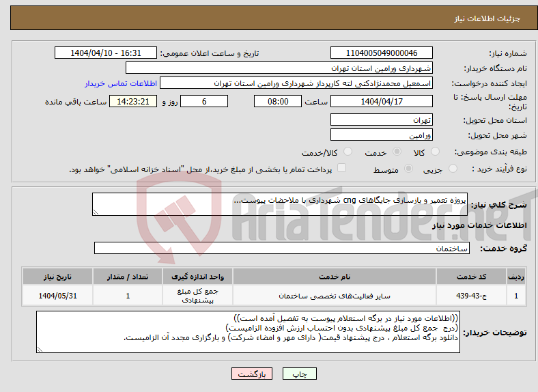Click the واحد اندازه گیری column header
Screen dimensions: 538x392
[x=197, y=277]
